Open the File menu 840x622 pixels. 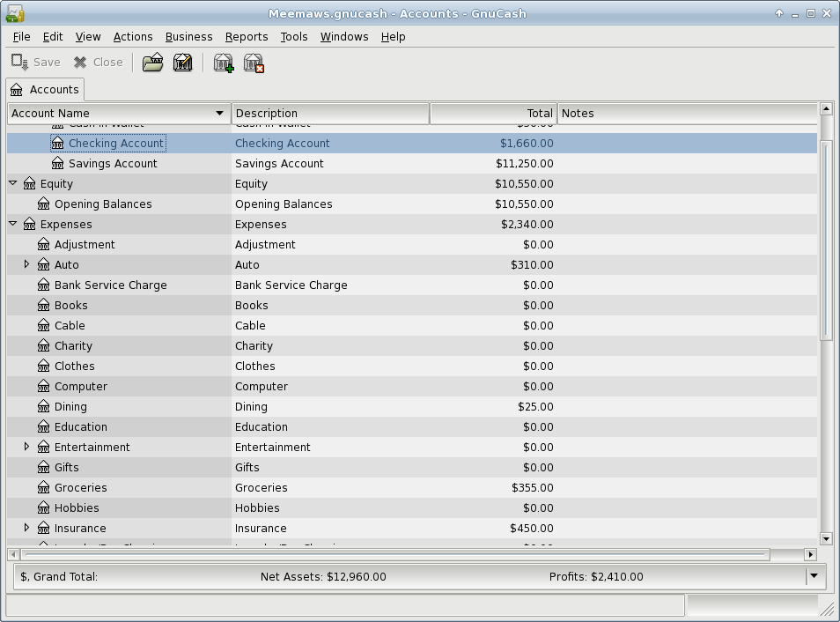[21, 36]
